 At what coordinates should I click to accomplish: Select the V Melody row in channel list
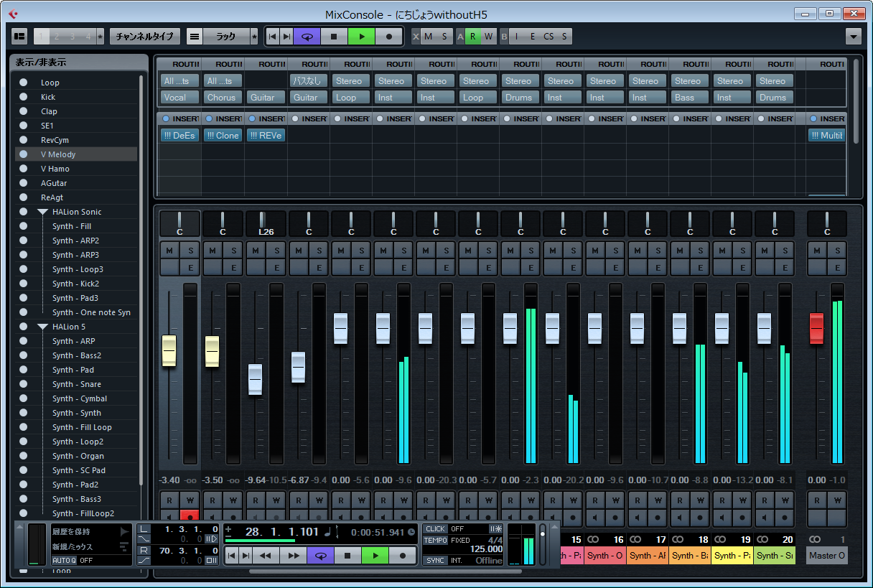[76, 154]
